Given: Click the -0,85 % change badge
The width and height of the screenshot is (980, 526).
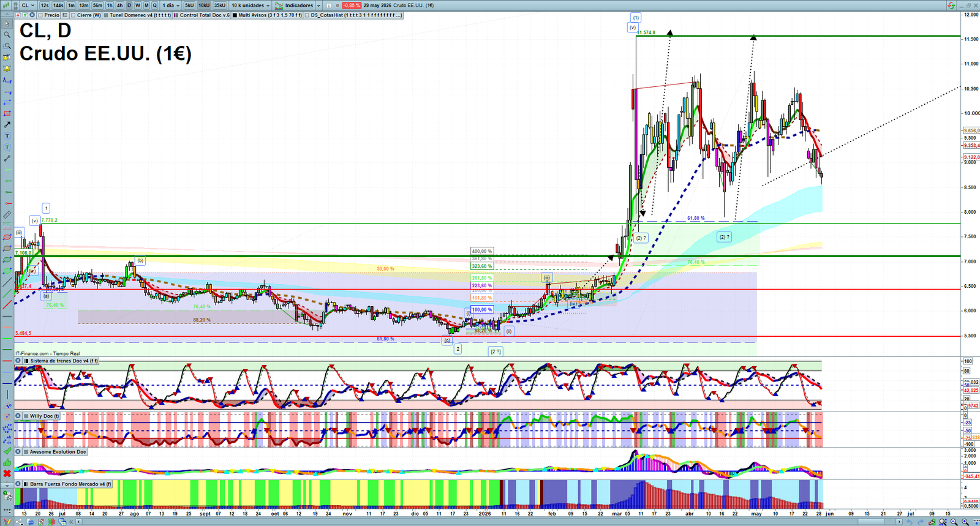Looking at the screenshot, I should [352, 5].
